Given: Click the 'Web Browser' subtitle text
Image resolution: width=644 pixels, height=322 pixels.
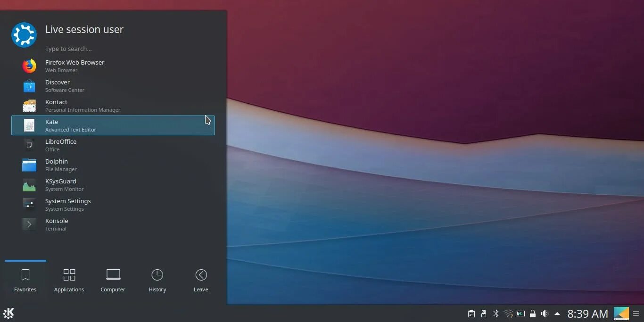Looking at the screenshot, I should 61,70.
